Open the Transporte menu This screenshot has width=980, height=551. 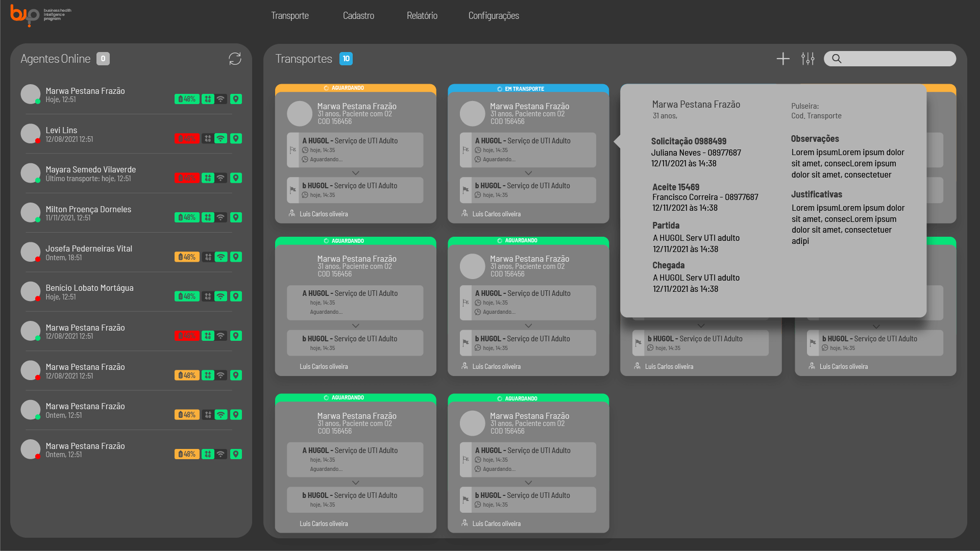coord(290,16)
